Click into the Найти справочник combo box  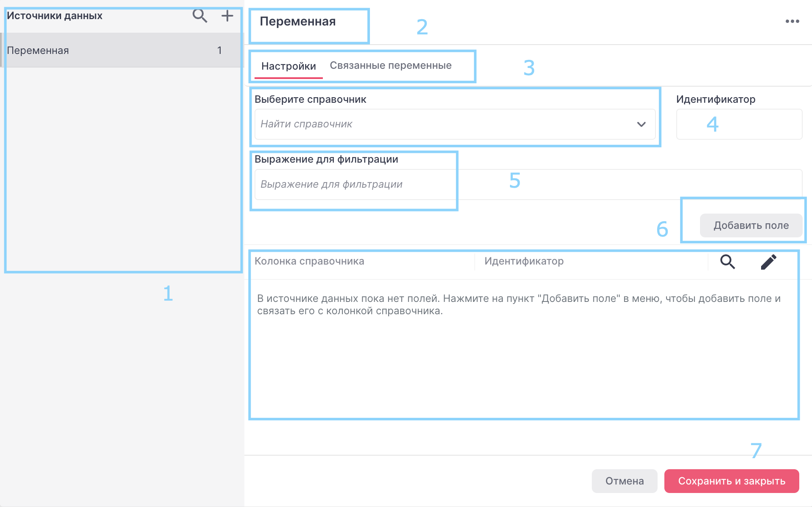point(441,124)
